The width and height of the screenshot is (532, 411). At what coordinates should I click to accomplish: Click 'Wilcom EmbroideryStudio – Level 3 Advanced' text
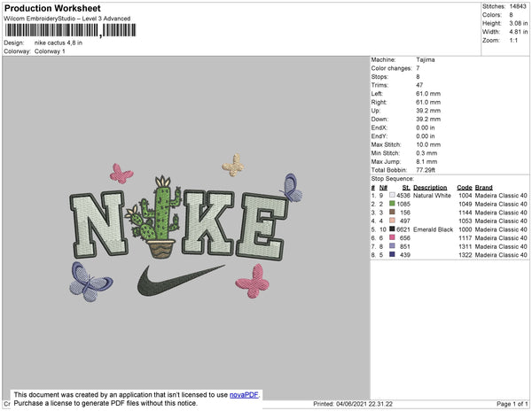(x=67, y=19)
